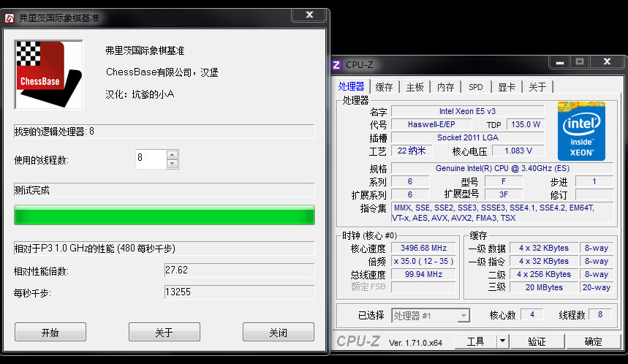Select the 处理器 tab in CPU-Z
The image size is (628, 364).
[351, 86]
